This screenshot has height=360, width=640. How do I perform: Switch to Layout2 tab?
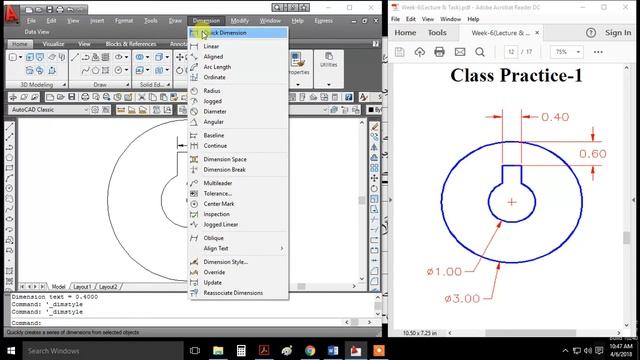pos(108,287)
